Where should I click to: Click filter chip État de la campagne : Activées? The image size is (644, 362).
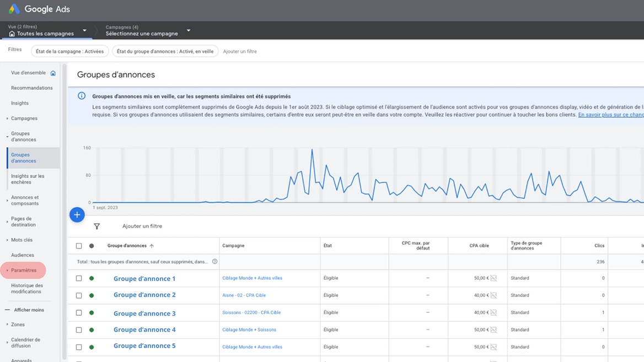point(70,51)
